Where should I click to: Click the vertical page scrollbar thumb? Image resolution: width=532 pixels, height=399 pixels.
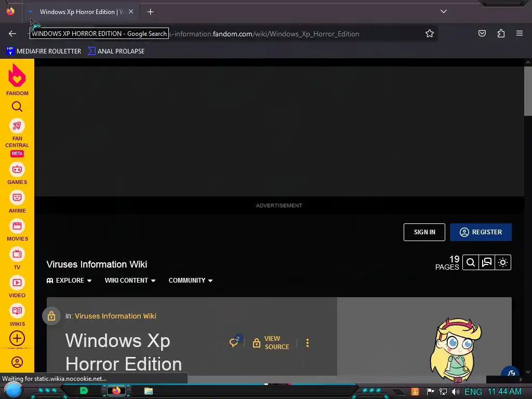coord(528,91)
